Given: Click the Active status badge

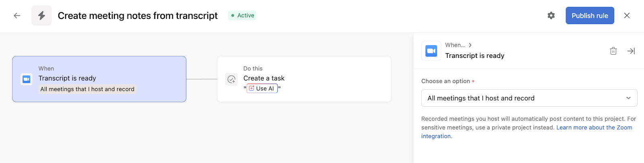Looking at the screenshot, I should click(x=242, y=16).
